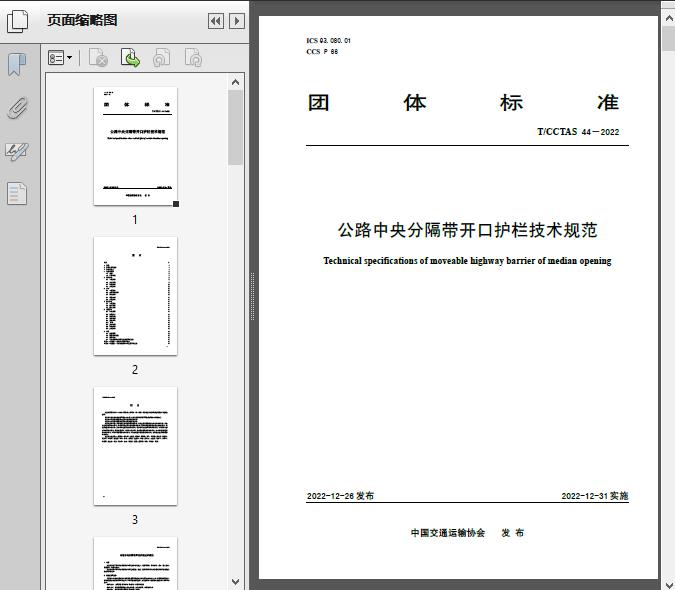675x590 pixels.
Task: Click the extract pages icon with green arrow
Action: click(130, 58)
